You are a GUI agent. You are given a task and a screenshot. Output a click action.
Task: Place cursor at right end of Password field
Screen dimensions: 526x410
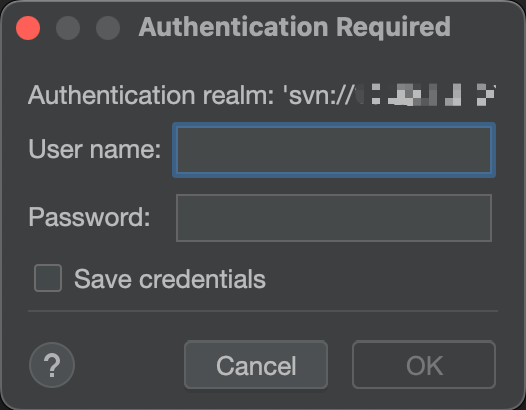click(x=487, y=218)
